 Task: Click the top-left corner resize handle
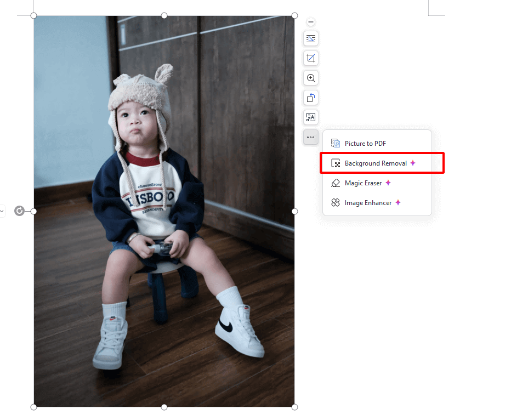33,16
